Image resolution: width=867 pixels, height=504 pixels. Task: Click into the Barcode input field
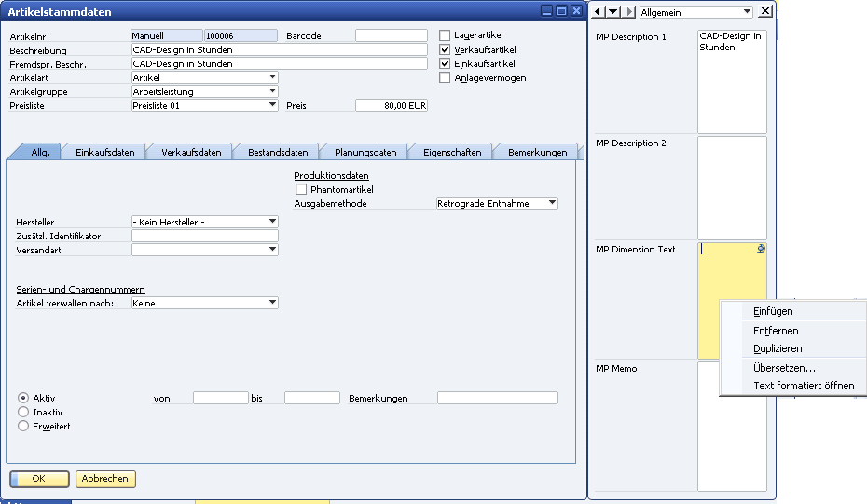pos(391,35)
